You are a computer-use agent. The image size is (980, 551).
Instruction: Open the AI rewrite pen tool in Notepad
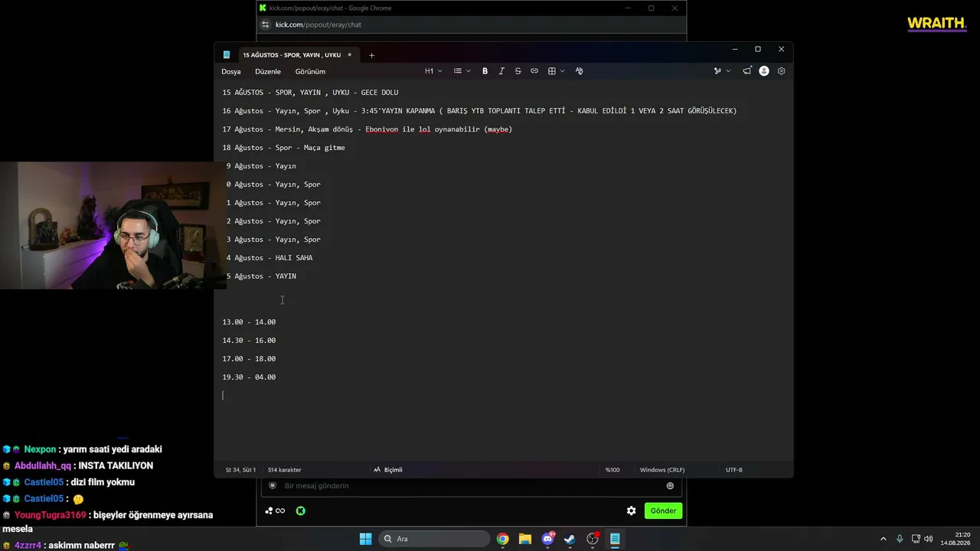717,71
